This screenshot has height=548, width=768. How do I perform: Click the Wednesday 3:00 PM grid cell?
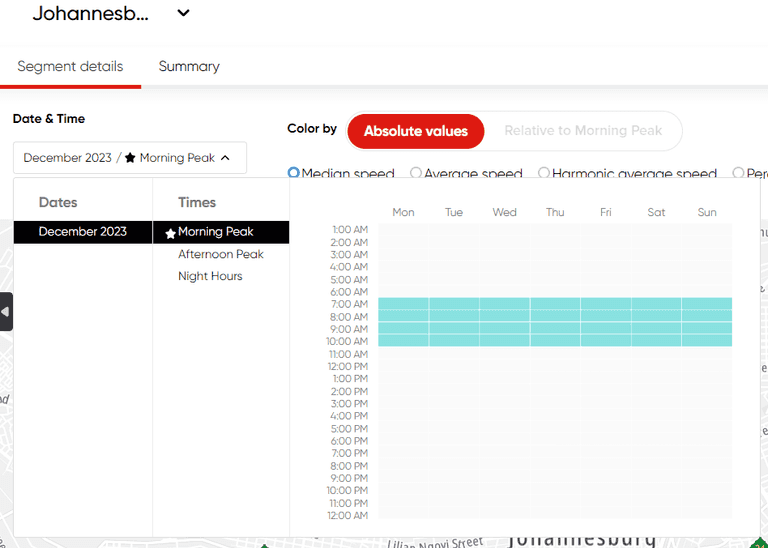[504, 403]
